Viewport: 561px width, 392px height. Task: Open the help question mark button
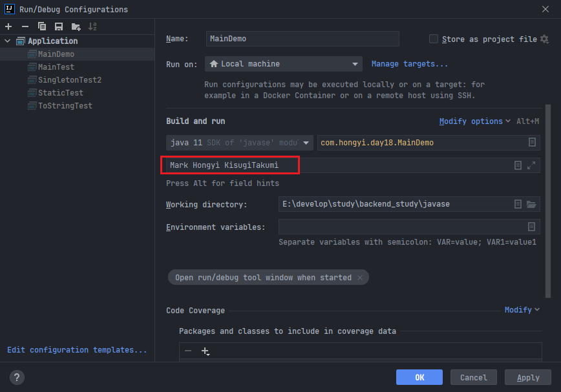point(17,378)
